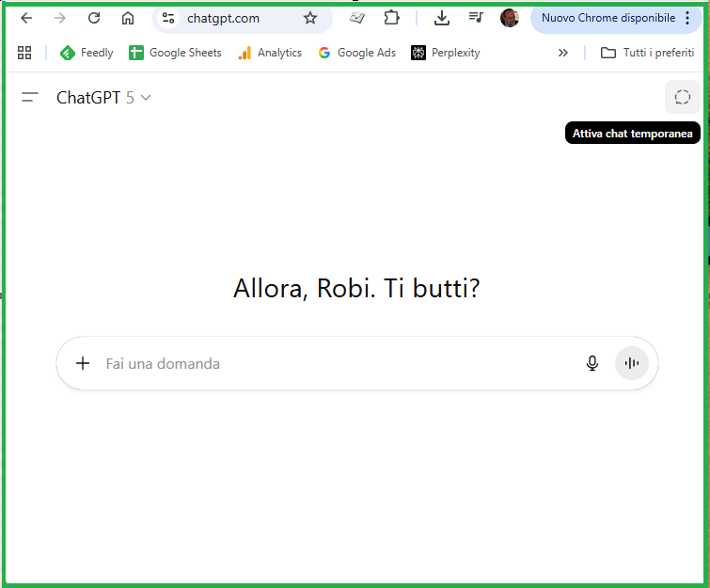Image resolution: width=710 pixels, height=588 pixels.
Task: Click the 'Nuovo Chrome disponibile' update button
Action: click(x=607, y=18)
